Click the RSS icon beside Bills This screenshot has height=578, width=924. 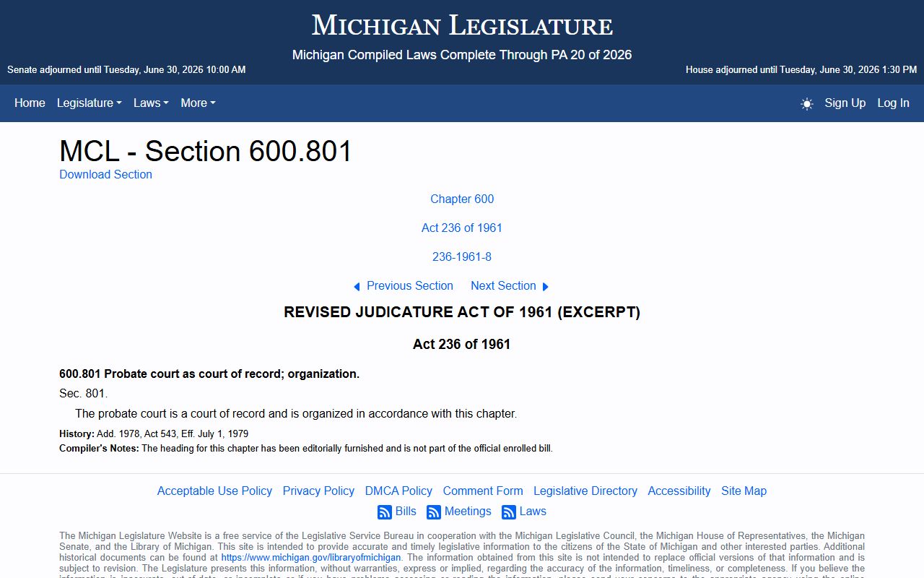pyautogui.click(x=385, y=512)
